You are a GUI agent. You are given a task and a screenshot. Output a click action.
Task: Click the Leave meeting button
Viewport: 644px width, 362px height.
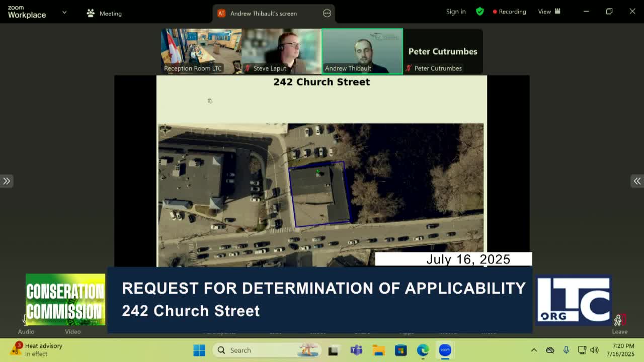point(620,324)
